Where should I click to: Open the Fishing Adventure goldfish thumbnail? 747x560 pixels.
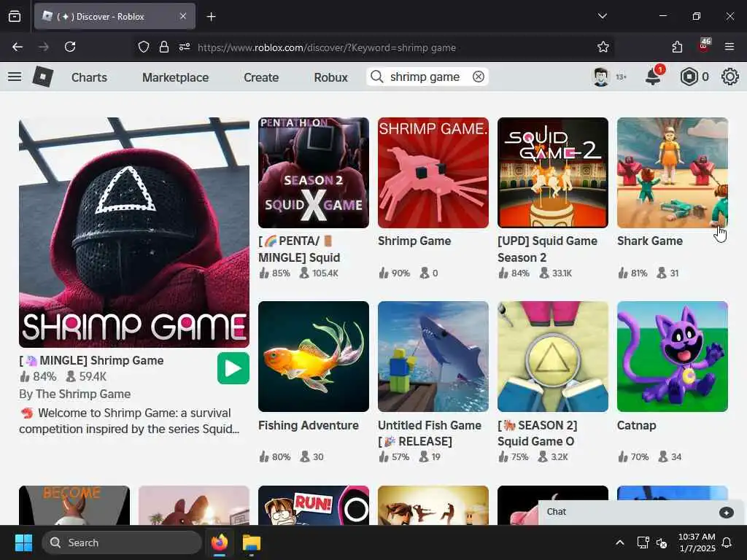(x=314, y=356)
